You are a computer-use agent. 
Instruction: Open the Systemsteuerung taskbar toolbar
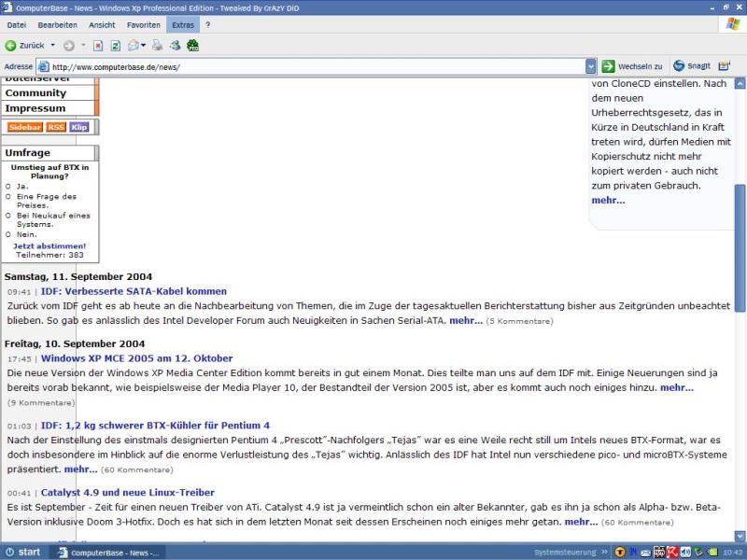point(565,553)
